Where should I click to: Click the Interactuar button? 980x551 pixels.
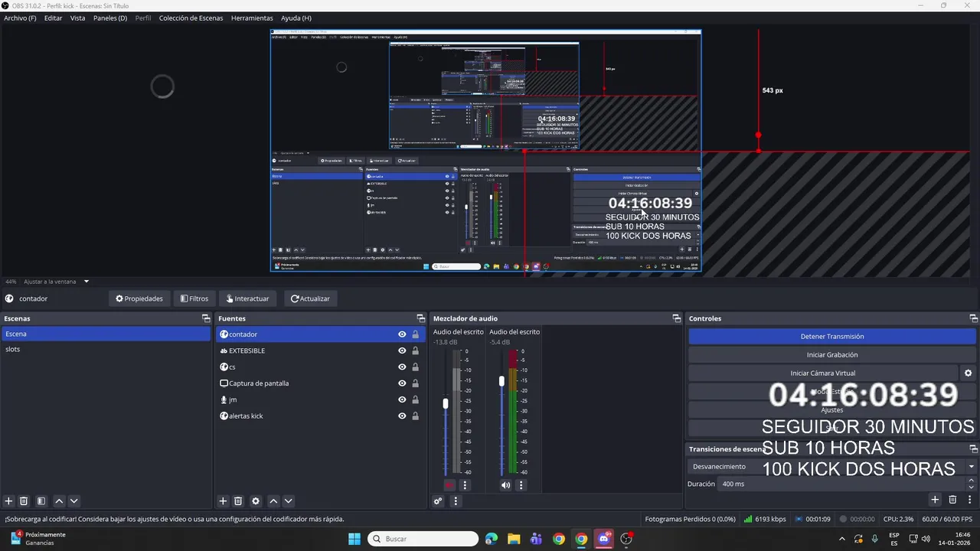247,298
